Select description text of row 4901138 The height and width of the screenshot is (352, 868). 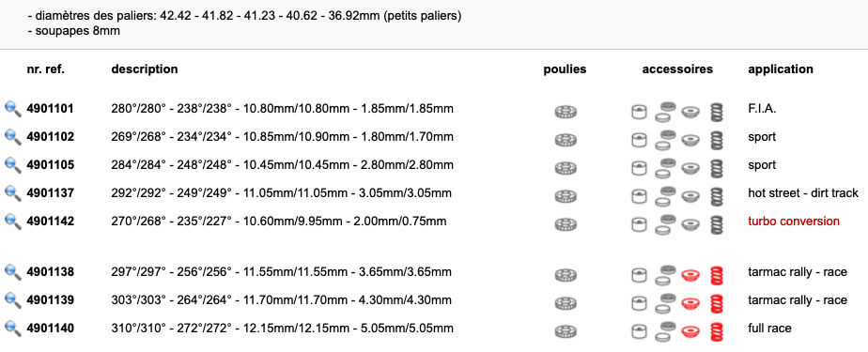pos(281,272)
